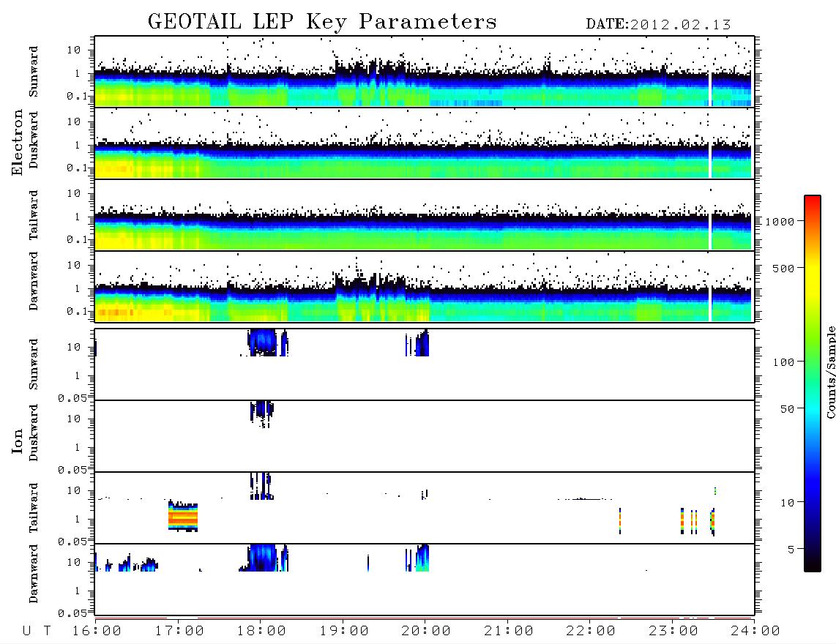836x644 pixels.
Task: Select the Electron "Duskward" axis label
Action: coord(34,141)
